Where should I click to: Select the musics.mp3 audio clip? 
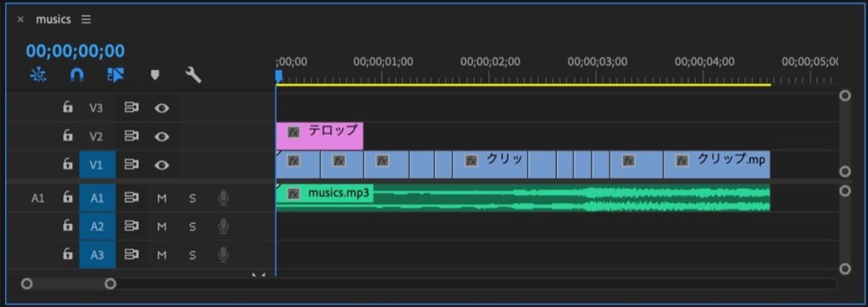pos(522,198)
